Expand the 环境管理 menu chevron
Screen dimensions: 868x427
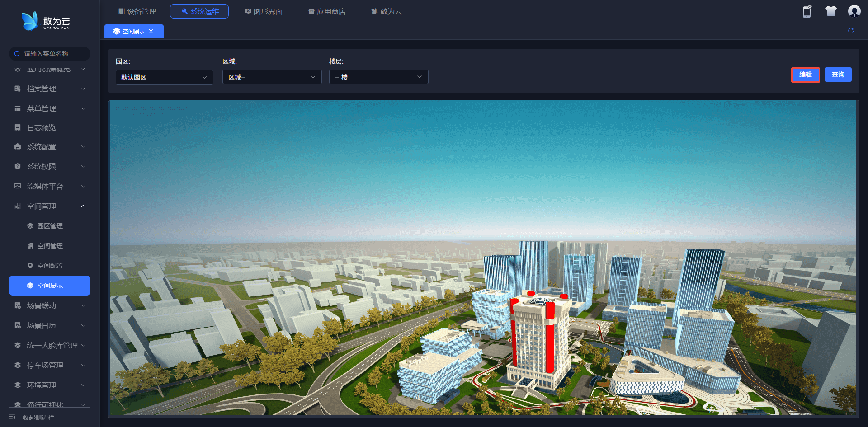tap(83, 385)
